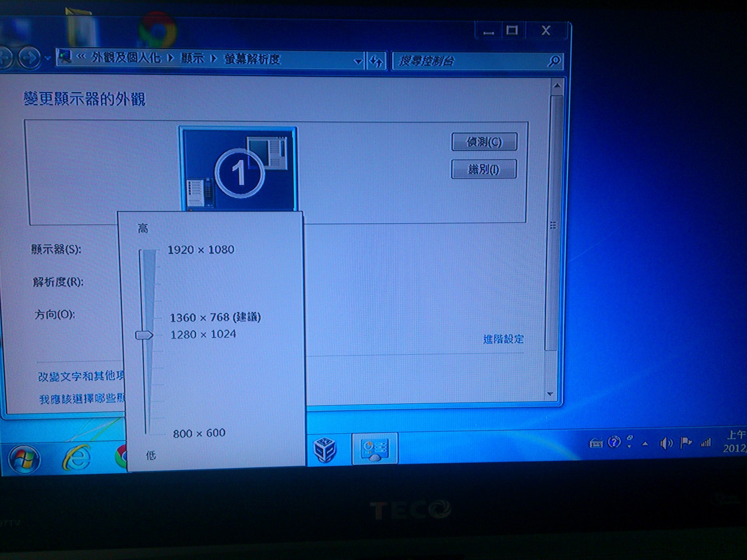
Task: Click the 偵測(C) button
Action: (484, 142)
